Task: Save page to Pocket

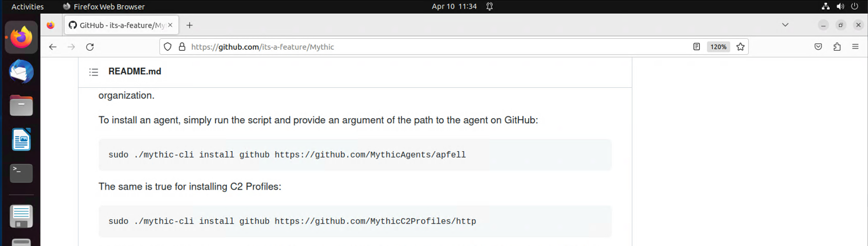Action: pyautogui.click(x=818, y=47)
